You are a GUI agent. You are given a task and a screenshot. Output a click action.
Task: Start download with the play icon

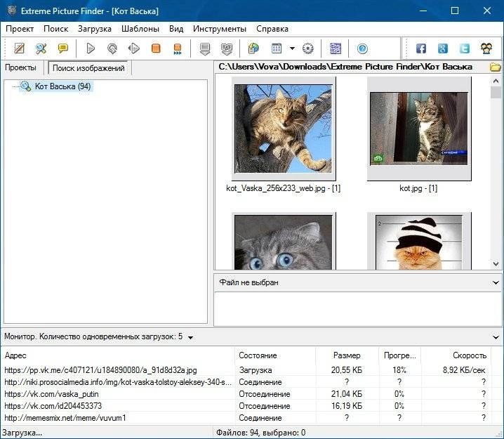click(x=91, y=48)
